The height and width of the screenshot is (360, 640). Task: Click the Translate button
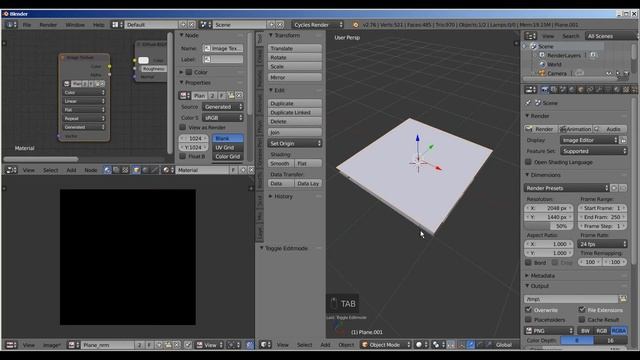tap(295, 48)
